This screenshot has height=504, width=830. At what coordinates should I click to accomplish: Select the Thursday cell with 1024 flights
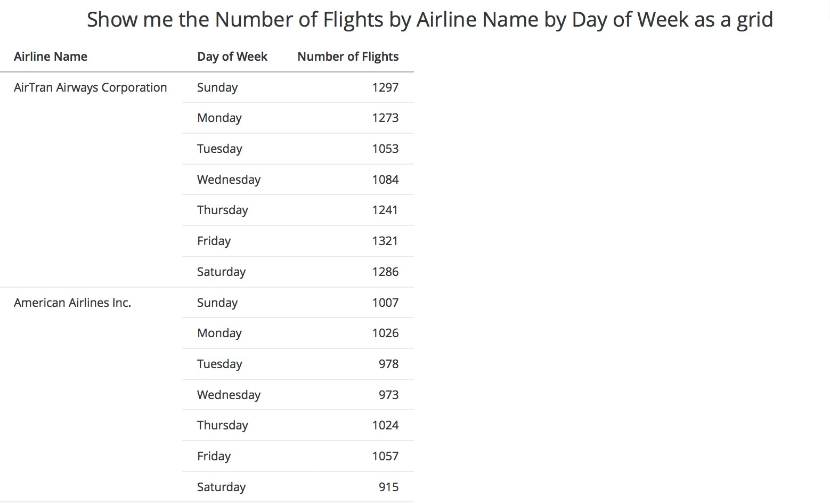click(223, 425)
